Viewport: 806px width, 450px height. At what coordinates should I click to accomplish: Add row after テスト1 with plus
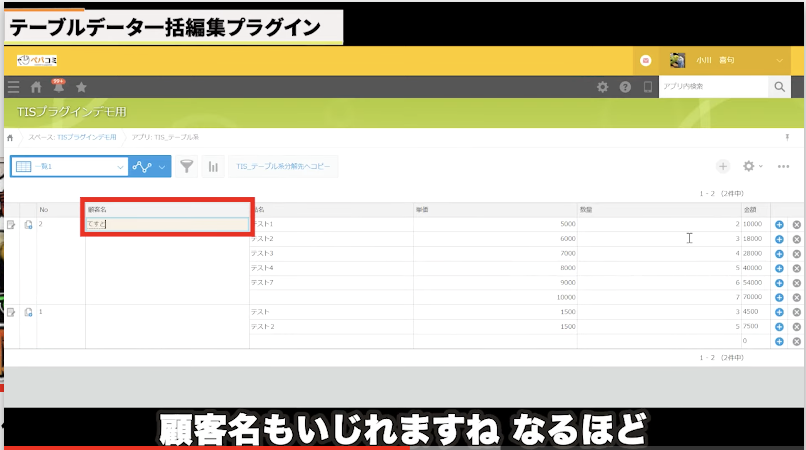(779, 225)
